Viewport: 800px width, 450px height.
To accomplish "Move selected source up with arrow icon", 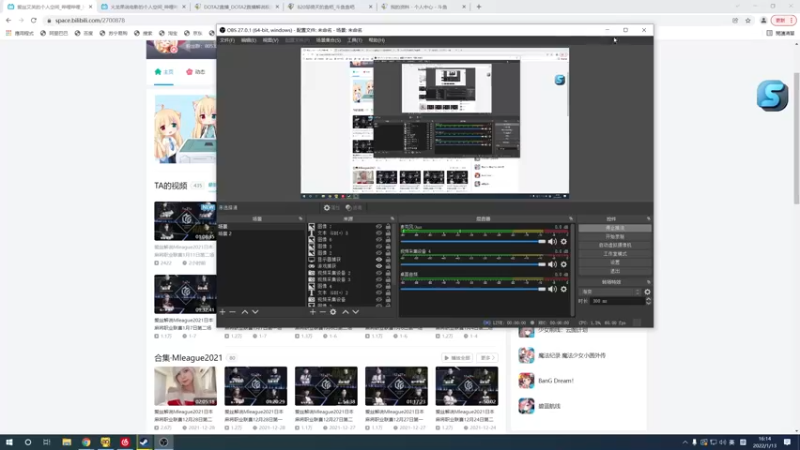I will (x=345, y=312).
